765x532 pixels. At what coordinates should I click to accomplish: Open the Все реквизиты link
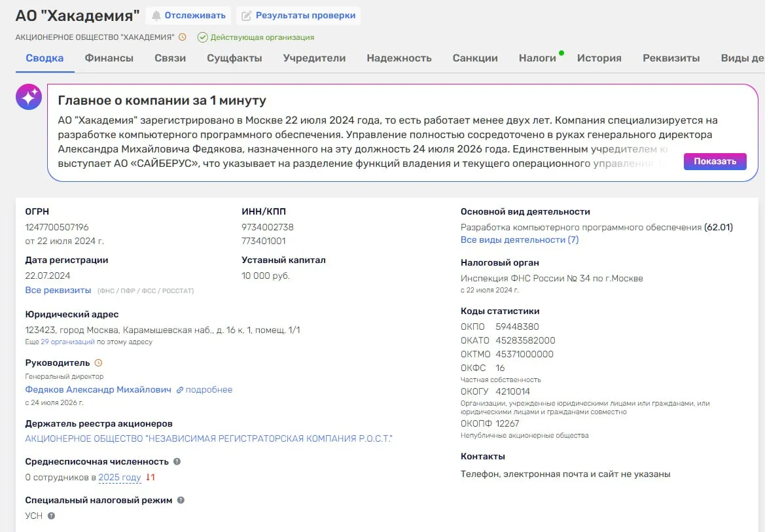pos(58,290)
